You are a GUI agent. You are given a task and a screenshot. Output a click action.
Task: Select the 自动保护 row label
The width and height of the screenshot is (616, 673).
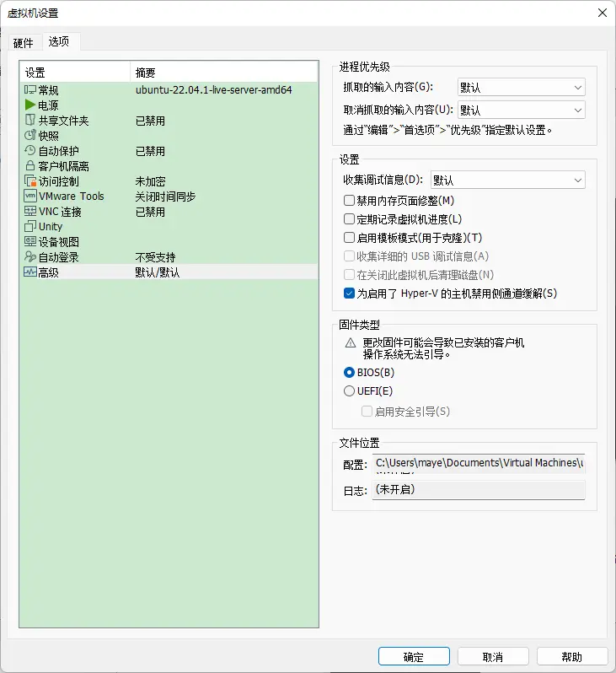click(x=58, y=151)
